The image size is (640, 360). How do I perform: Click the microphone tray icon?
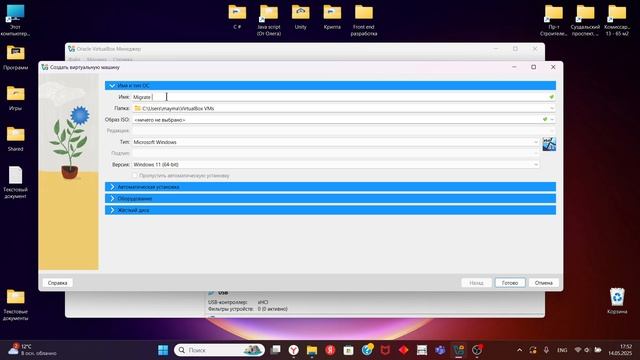coord(546,350)
